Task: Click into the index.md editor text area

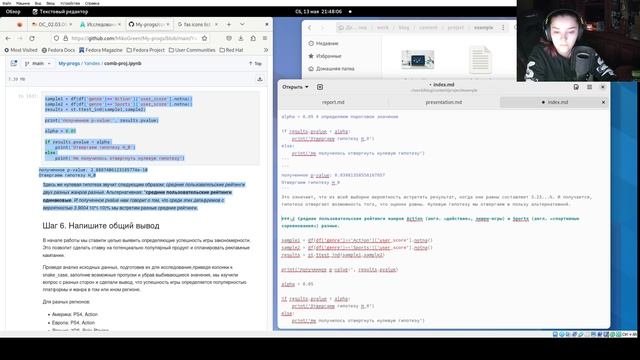Action: click(x=444, y=218)
